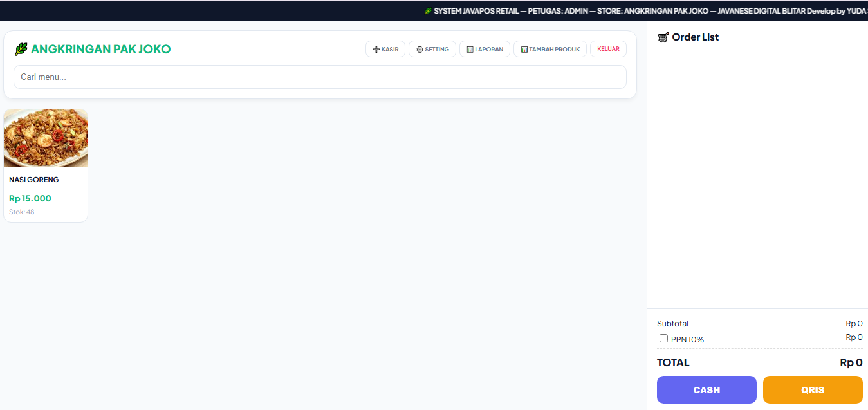Click the TOTAL amount Rp 0
This screenshot has width=868, height=410.
pos(851,362)
